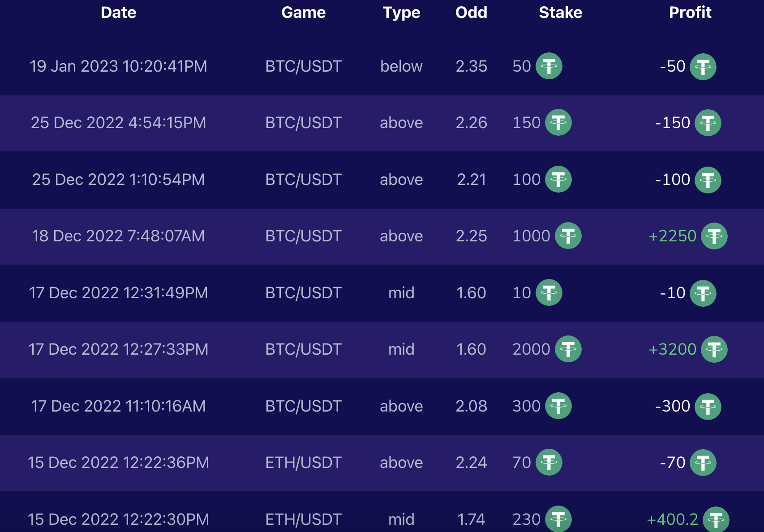The height and width of the screenshot is (532, 764).
Task: Sort by the Date column header
Action: pyautogui.click(x=119, y=13)
